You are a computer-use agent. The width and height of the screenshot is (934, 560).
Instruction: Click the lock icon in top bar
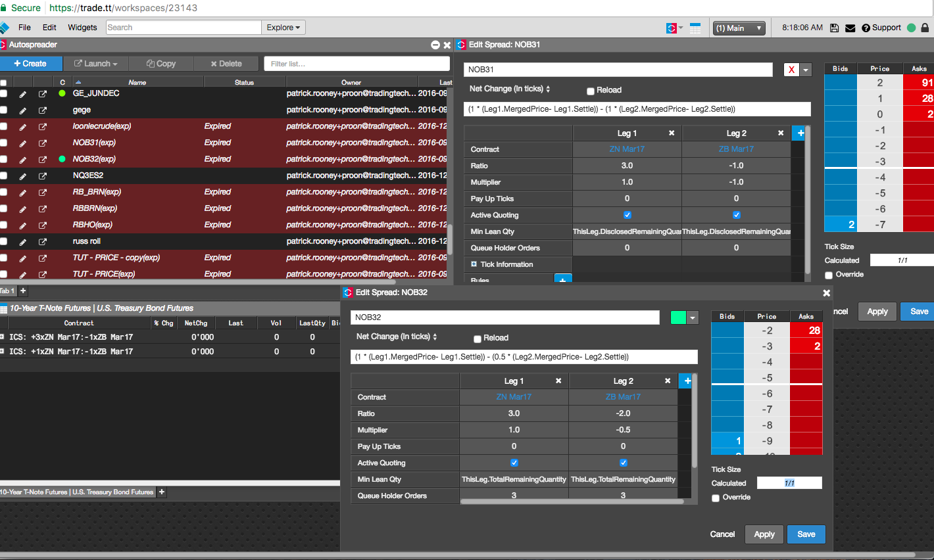(x=925, y=28)
